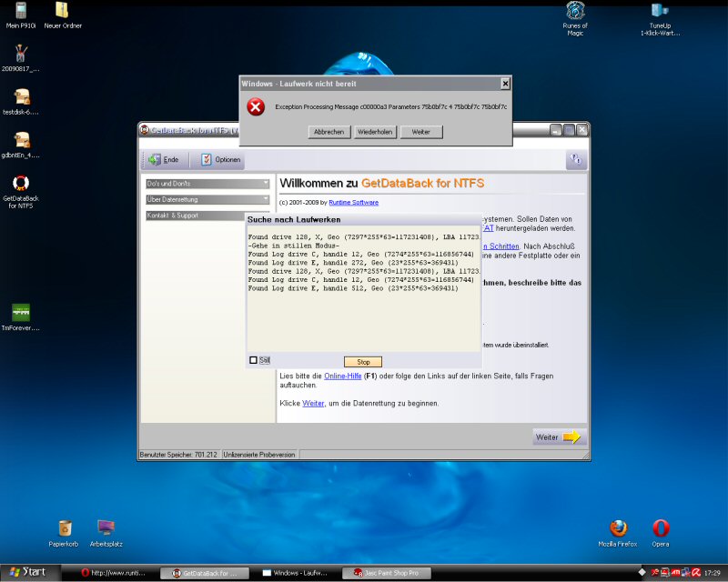The width and height of the screenshot is (728, 582).
Task: Open the Runes of Magic desktop icon
Action: click(575, 18)
